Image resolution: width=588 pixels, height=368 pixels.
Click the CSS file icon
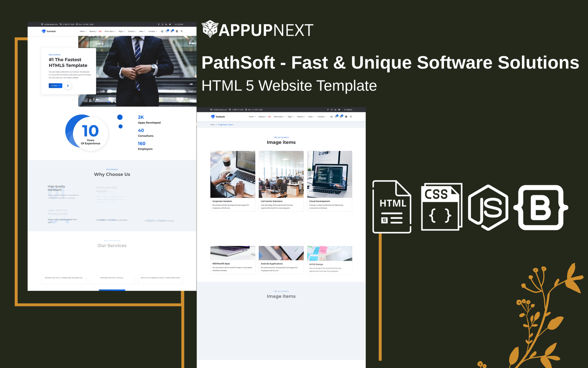(441, 207)
